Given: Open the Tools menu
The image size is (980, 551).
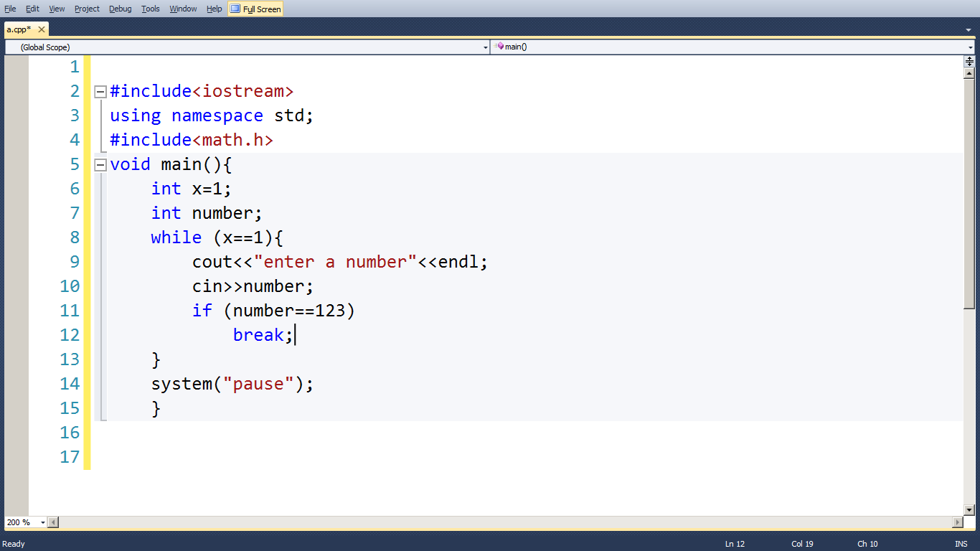Looking at the screenshot, I should coord(151,9).
